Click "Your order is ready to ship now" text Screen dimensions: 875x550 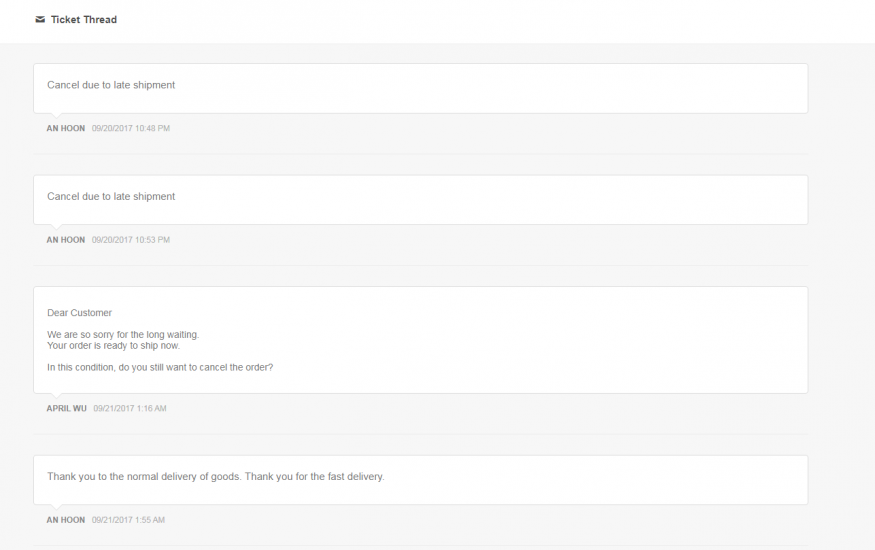click(x=113, y=345)
